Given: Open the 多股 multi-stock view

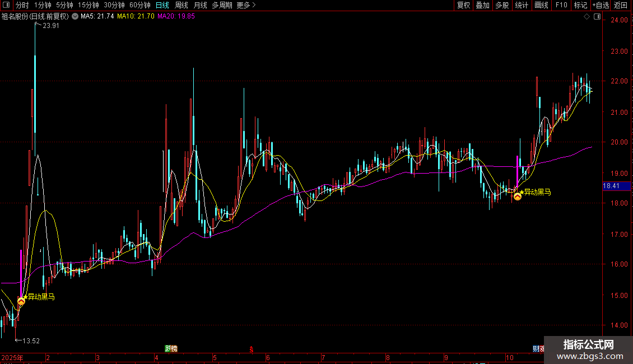Looking at the screenshot, I should click(x=502, y=5).
